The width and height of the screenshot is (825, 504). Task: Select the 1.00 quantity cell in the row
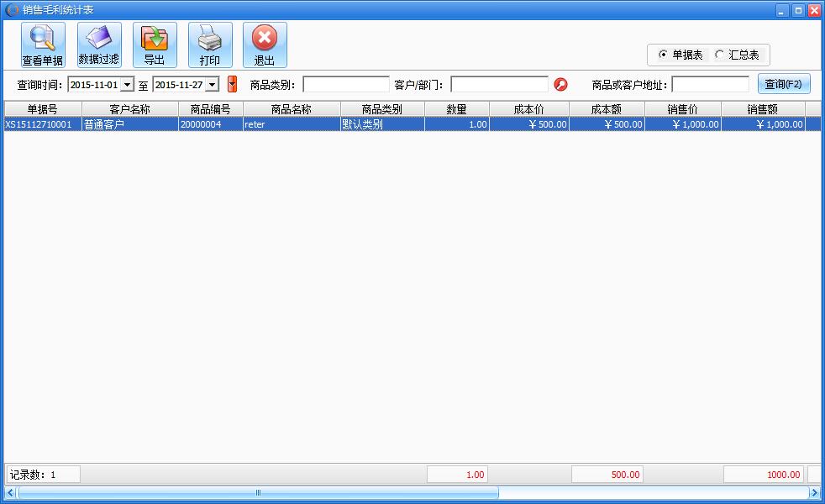pos(457,124)
